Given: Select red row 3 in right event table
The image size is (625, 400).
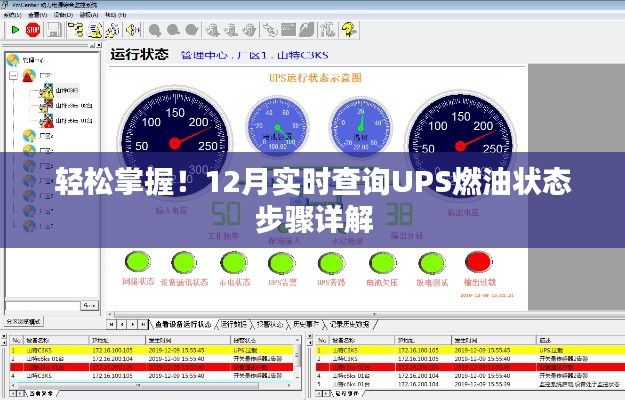Looking at the screenshot, I should tap(470, 367).
